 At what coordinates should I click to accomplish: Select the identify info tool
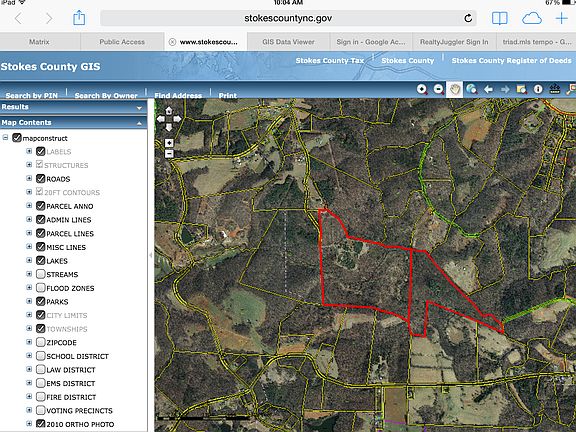(x=538, y=89)
